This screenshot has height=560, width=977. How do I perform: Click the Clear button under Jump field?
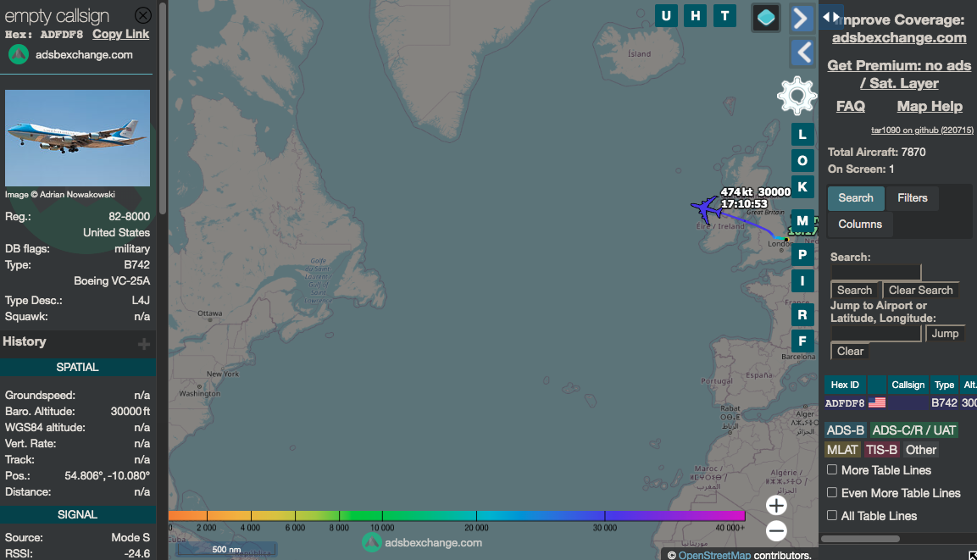(850, 352)
